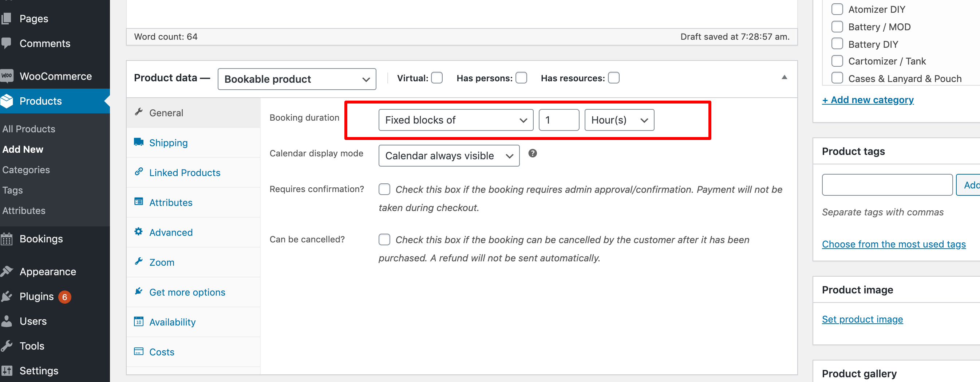Open the Fixed blocks of dropdown

456,120
